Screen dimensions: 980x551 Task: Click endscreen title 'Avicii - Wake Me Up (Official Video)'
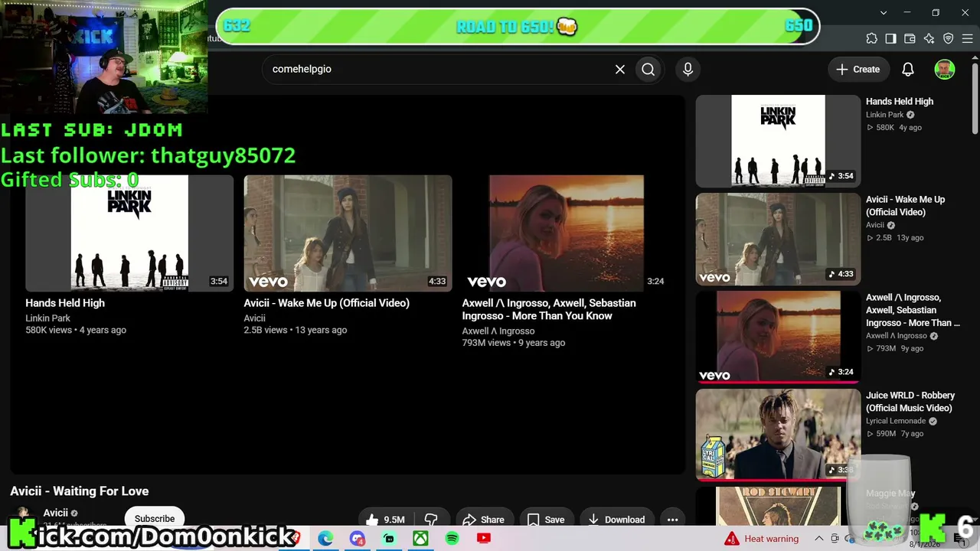click(327, 303)
